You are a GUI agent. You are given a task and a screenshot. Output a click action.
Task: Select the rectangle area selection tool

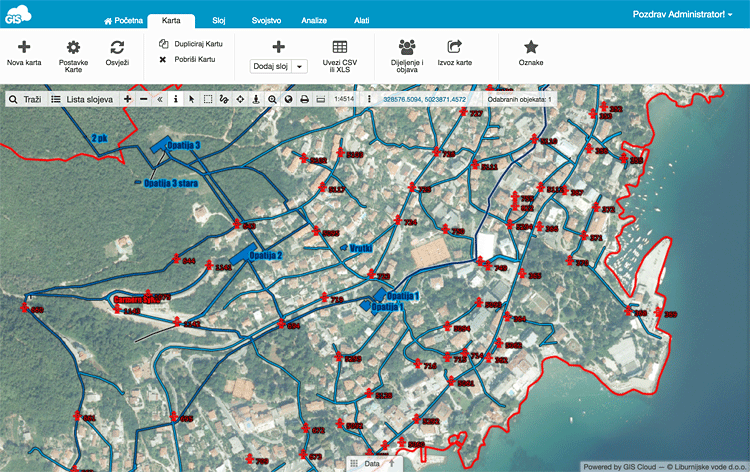(208, 99)
